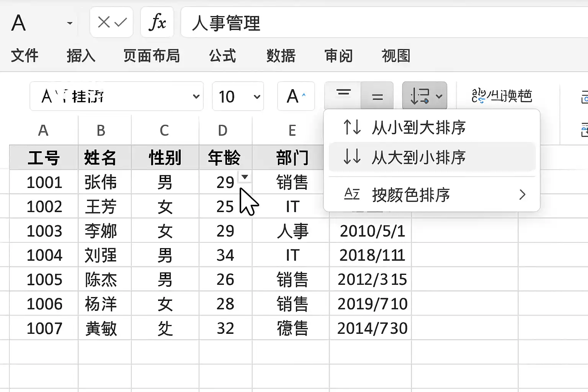Click the increase font size A icon
This screenshot has width=588, height=392.
pos(296,96)
